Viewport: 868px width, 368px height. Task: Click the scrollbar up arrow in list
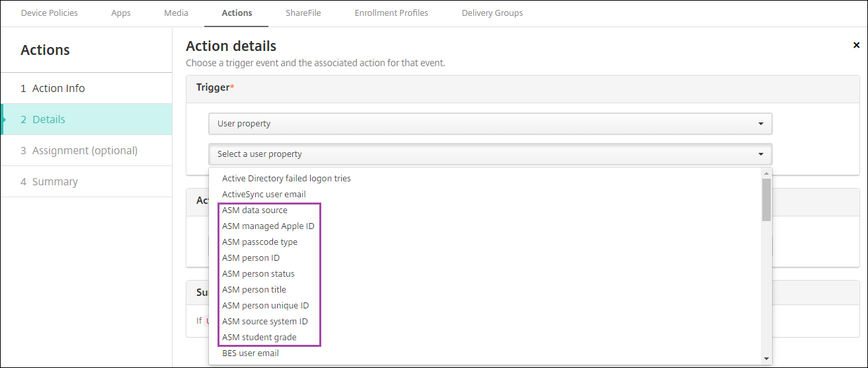766,173
